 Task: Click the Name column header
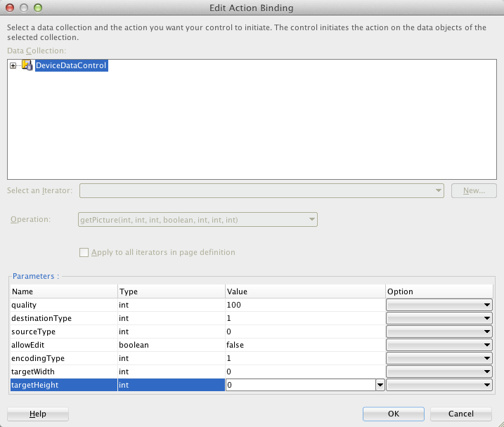(64, 291)
